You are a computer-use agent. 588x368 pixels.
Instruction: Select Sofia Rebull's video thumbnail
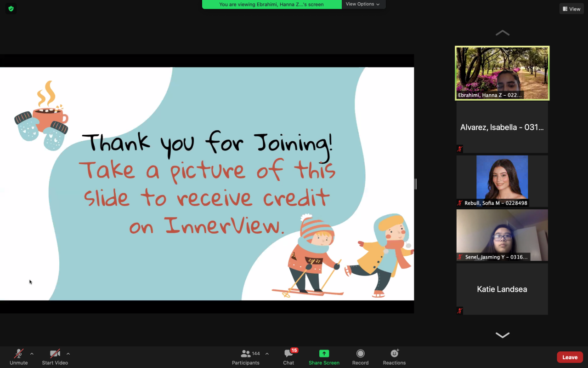coord(502,181)
